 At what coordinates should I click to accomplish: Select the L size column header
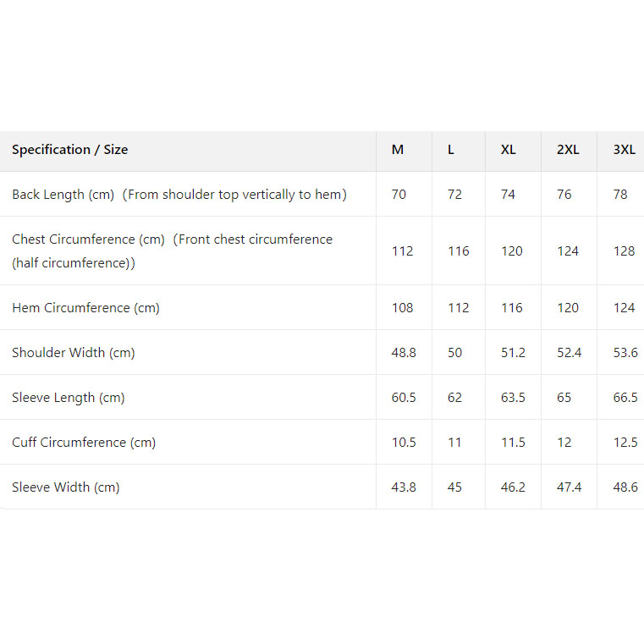point(451,150)
